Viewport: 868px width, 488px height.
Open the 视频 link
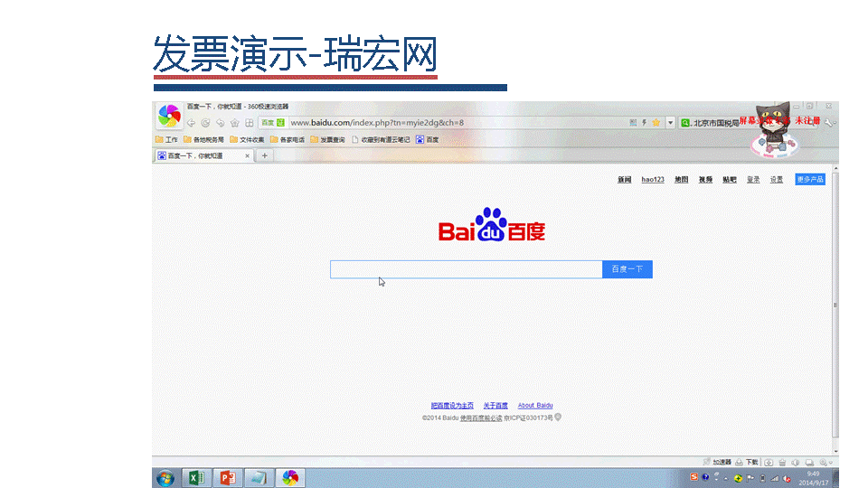click(x=705, y=180)
